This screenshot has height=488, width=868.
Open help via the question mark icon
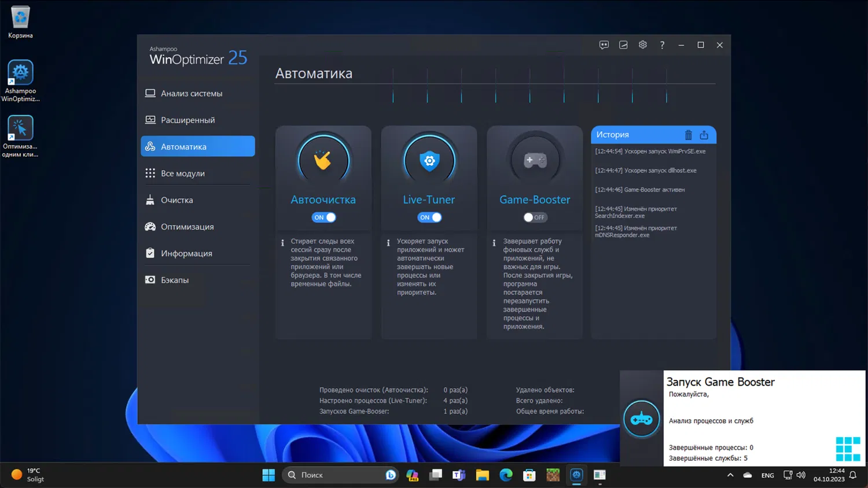click(x=662, y=45)
